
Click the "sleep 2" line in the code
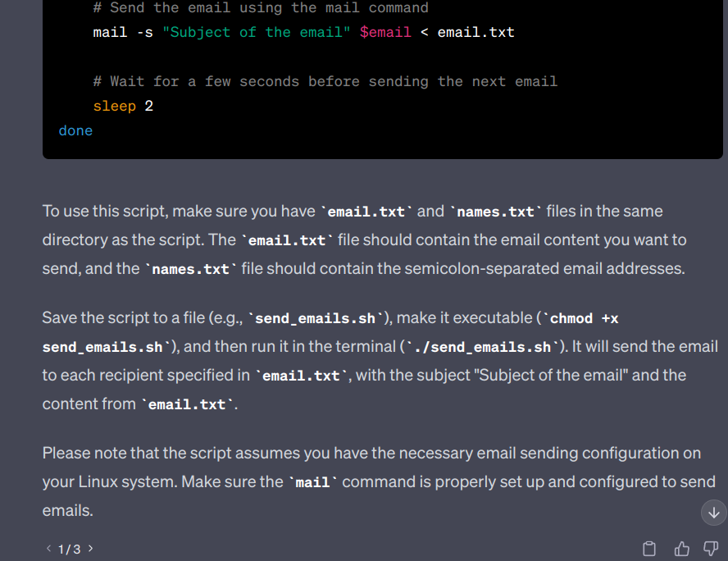(123, 106)
